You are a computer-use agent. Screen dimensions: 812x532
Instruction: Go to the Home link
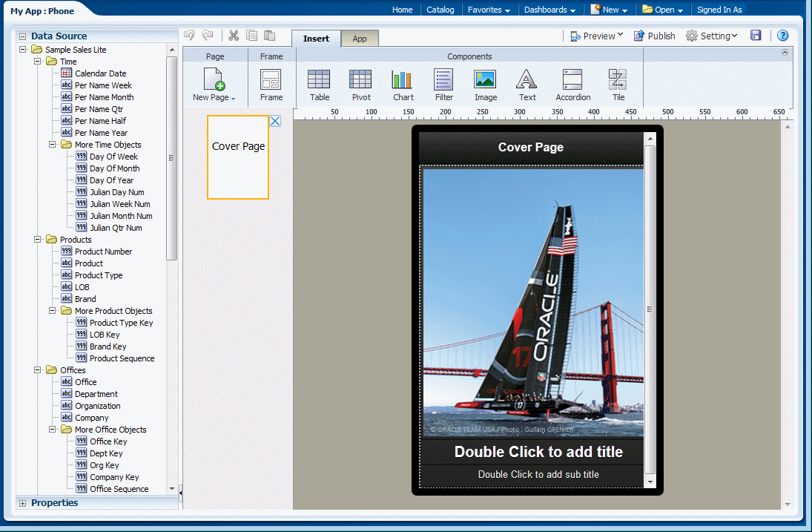[403, 10]
